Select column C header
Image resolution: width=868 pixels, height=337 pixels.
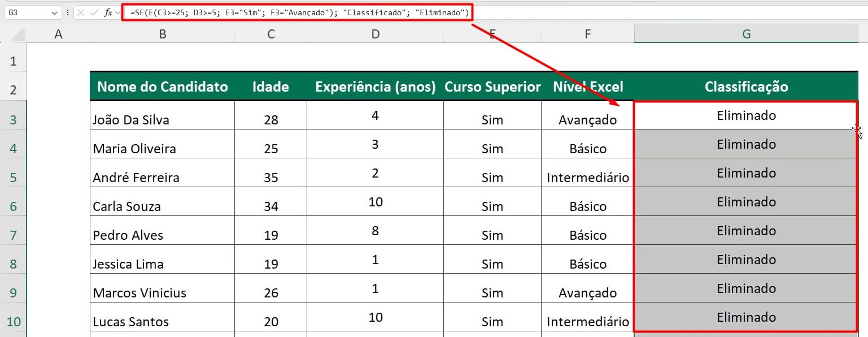[271, 34]
